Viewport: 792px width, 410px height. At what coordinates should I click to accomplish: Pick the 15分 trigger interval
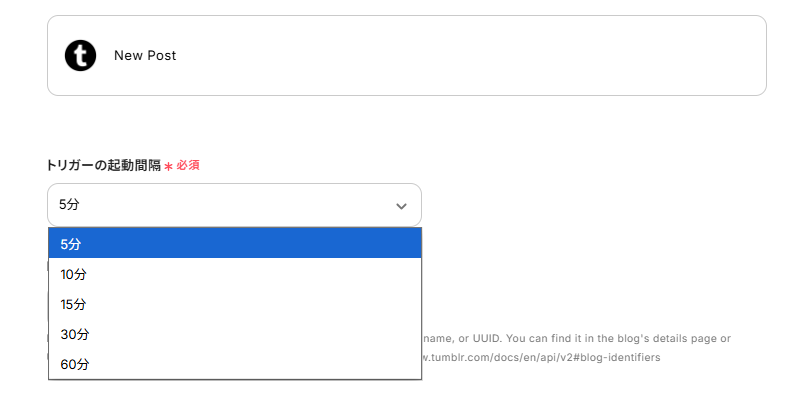74,304
